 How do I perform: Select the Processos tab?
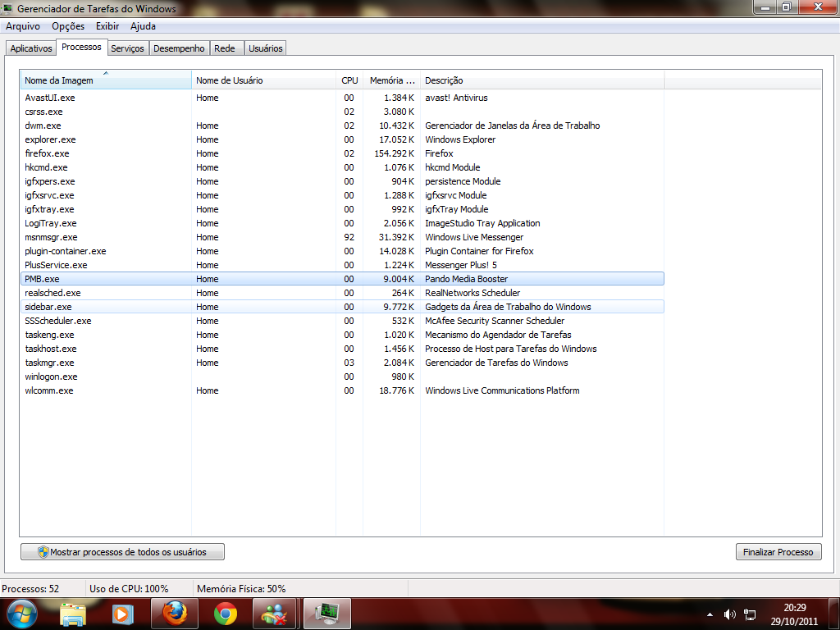[81, 47]
